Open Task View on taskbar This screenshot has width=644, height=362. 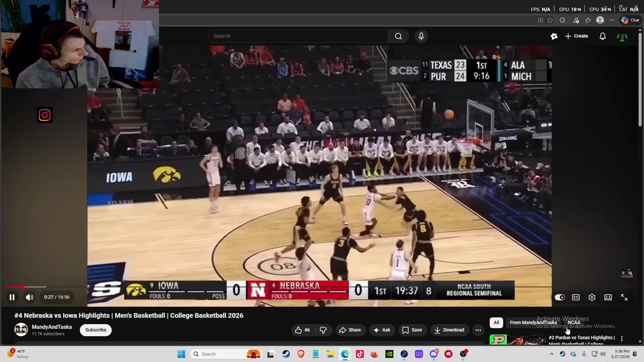tap(270, 354)
